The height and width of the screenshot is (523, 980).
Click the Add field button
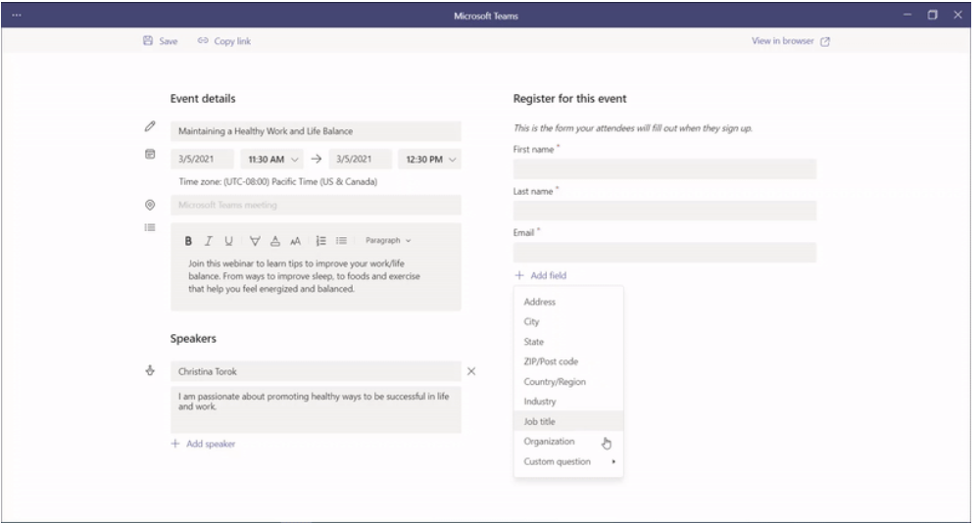(541, 275)
